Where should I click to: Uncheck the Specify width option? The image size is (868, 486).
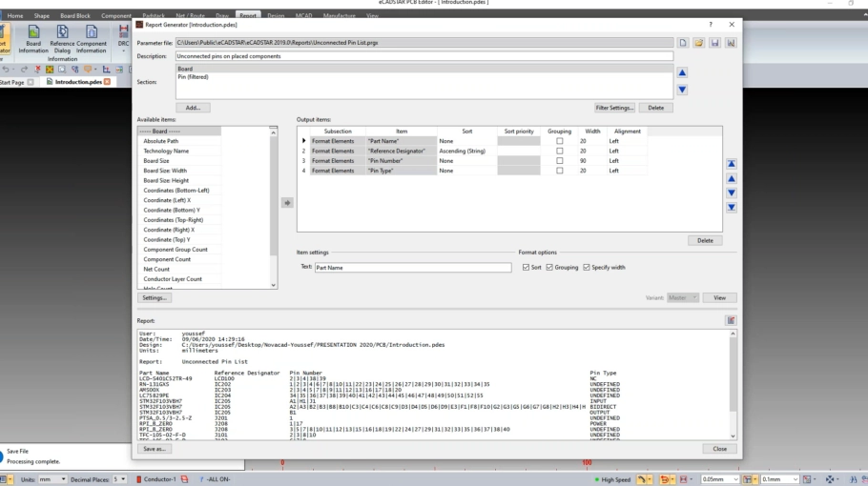click(587, 267)
